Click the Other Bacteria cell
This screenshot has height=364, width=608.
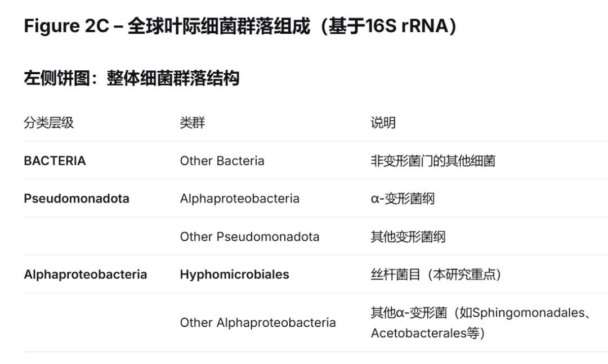222,160
